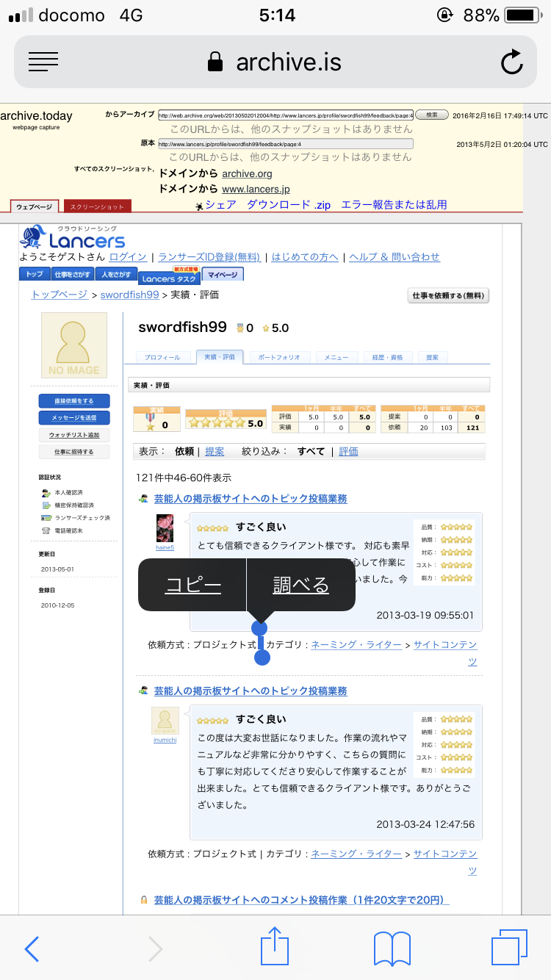Image resolution: width=551 pixels, height=980 pixels.
Task: Open Safari reader view lines icon
Action: coord(43,62)
